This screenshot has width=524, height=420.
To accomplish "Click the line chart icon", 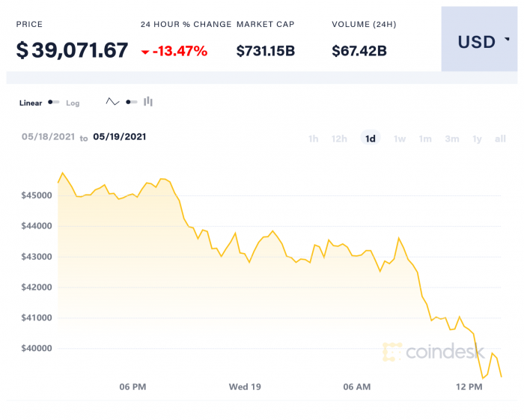I will [113, 102].
